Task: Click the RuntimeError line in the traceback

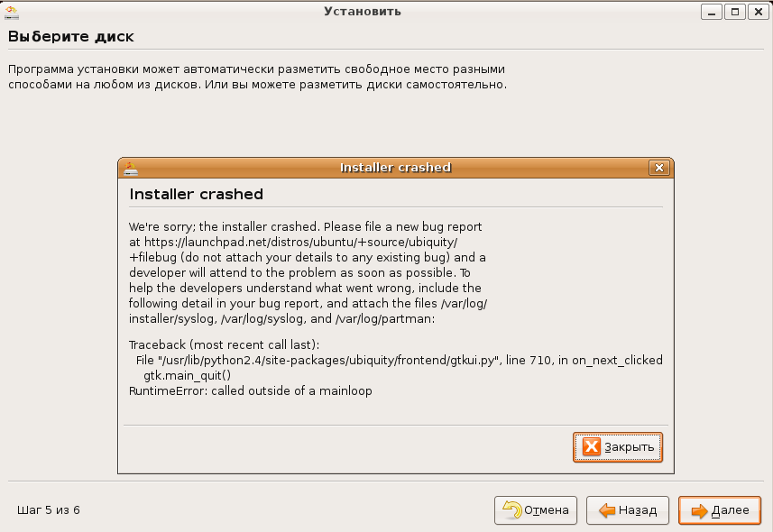Action: click(x=251, y=391)
